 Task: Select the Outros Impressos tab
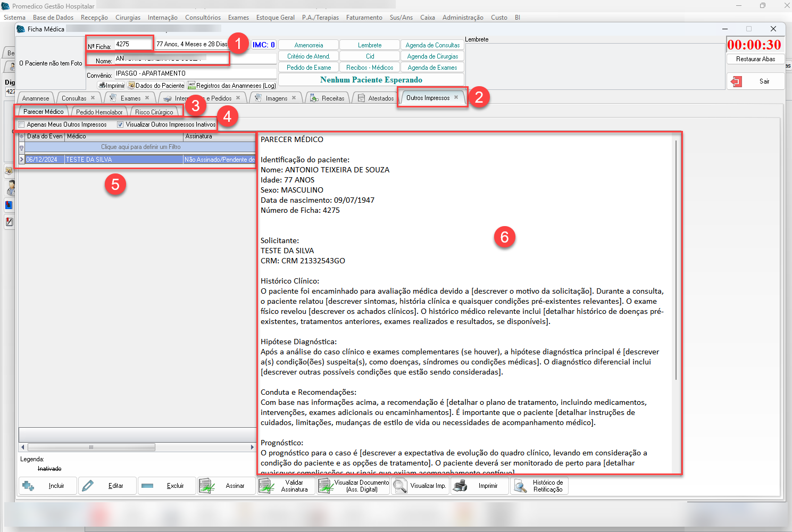coord(428,98)
